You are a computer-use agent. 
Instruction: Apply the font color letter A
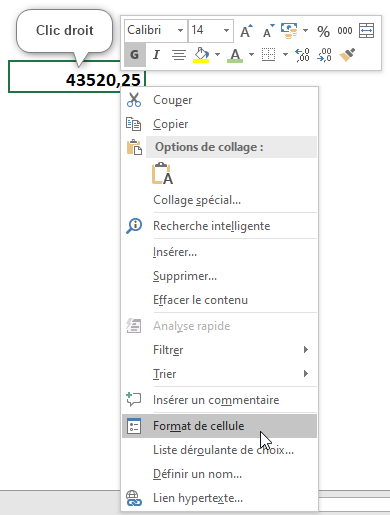(235, 55)
